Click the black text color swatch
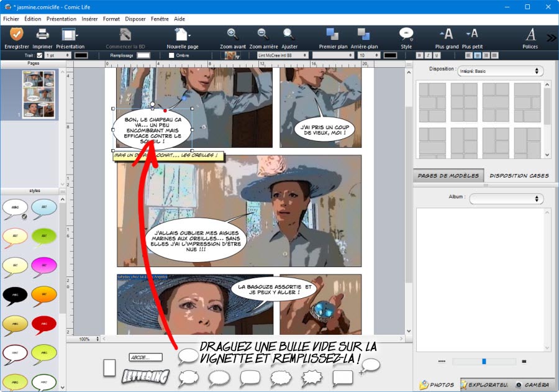Image resolution: width=559 pixels, height=392 pixels. [390, 55]
